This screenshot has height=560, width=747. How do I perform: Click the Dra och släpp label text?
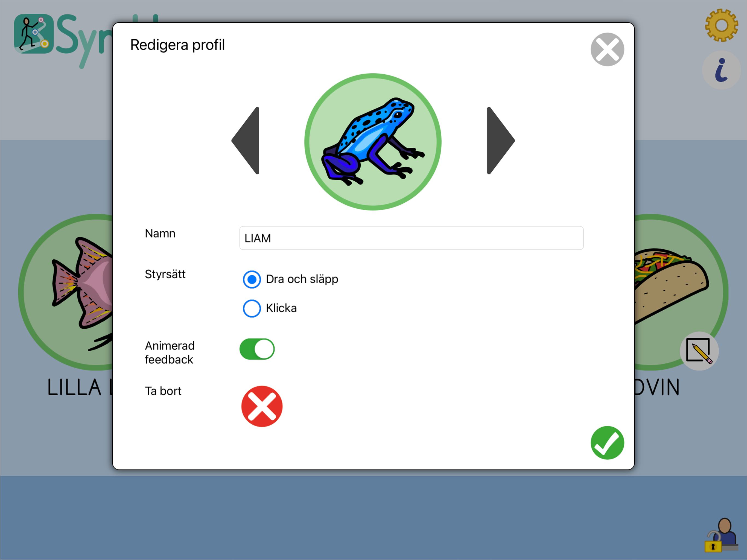pyautogui.click(x=302, y=279)
